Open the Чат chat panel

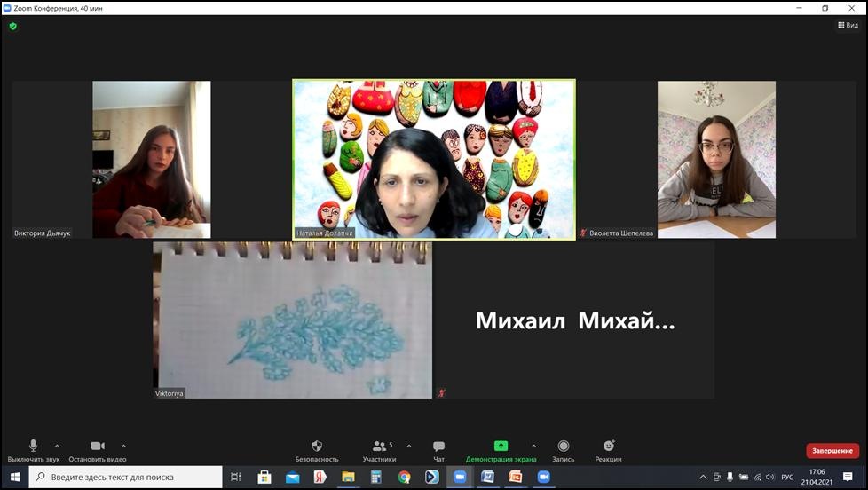tap(439, 451)
